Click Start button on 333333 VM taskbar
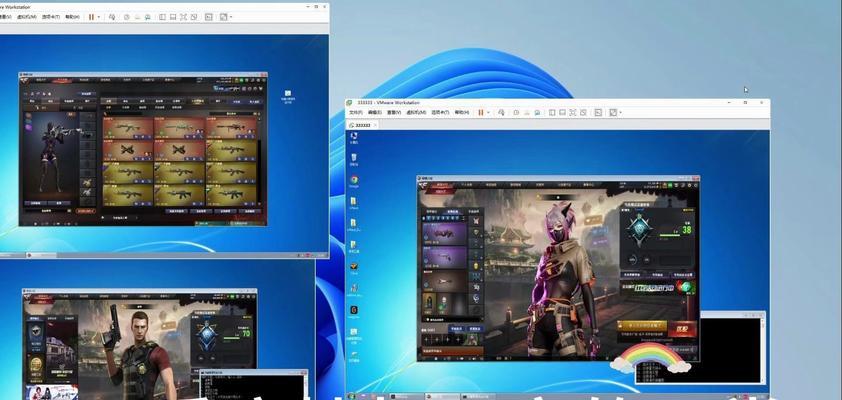842x400 pixels. (x=351, y=396)
